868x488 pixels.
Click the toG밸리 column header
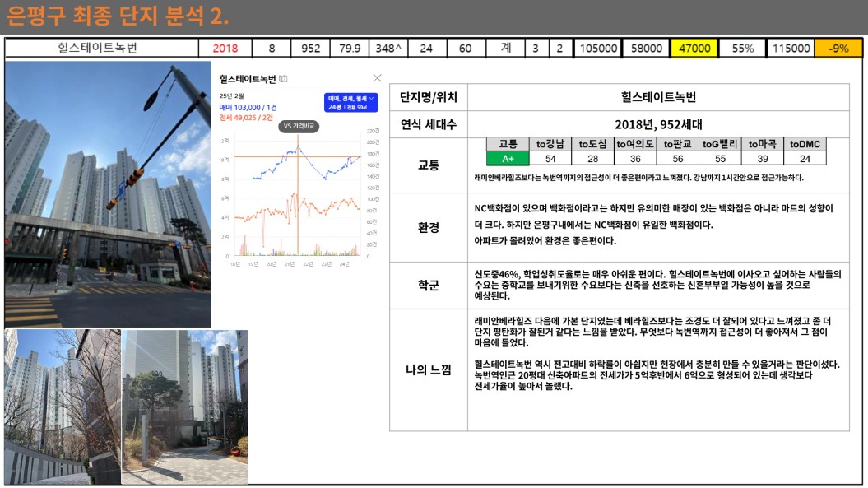coord(720,144)
